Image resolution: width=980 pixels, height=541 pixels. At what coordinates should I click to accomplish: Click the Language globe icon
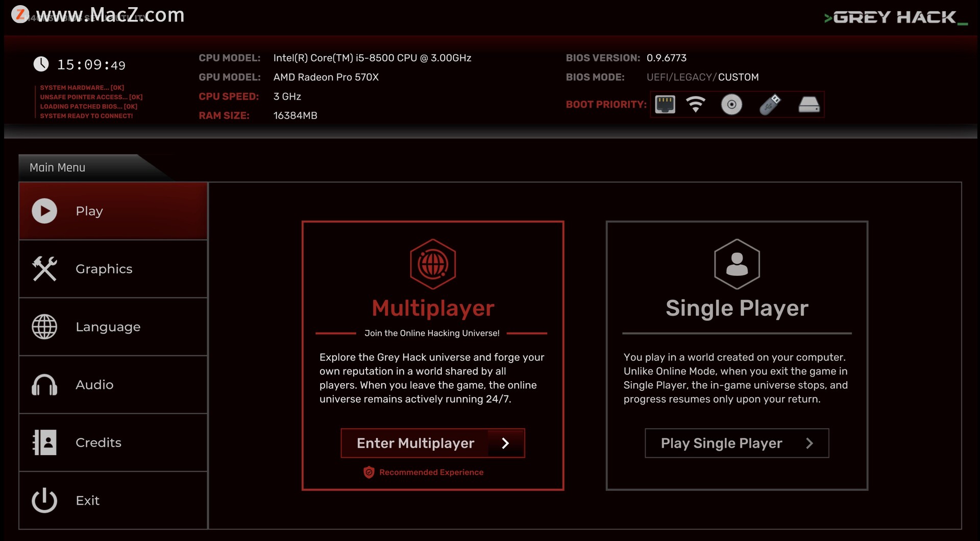pos(44,327)
